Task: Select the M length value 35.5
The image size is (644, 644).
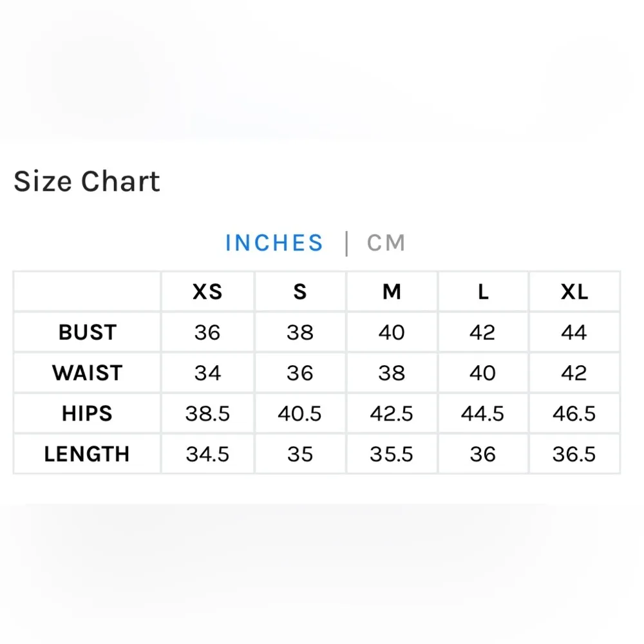Action: tap(392, 454)
